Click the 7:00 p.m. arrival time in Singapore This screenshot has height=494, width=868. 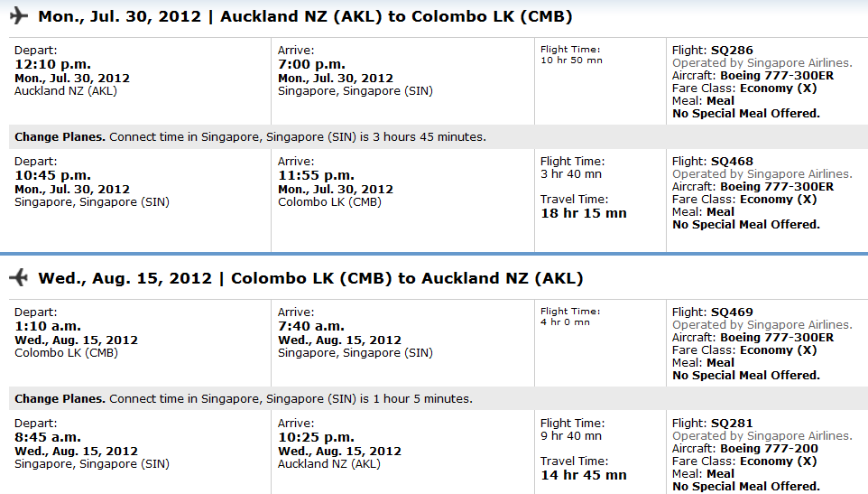311,64
